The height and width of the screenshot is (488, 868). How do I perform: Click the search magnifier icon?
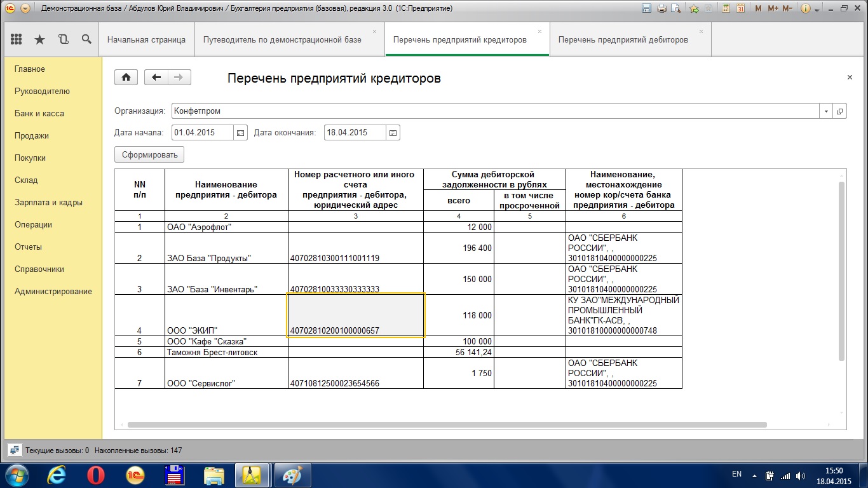tap(86, 39)
